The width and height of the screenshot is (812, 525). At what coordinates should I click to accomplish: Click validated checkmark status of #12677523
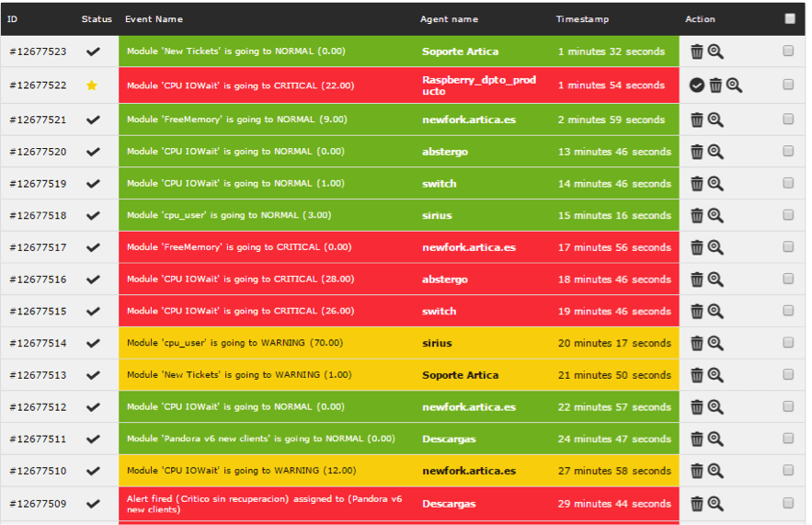(93, 51)
